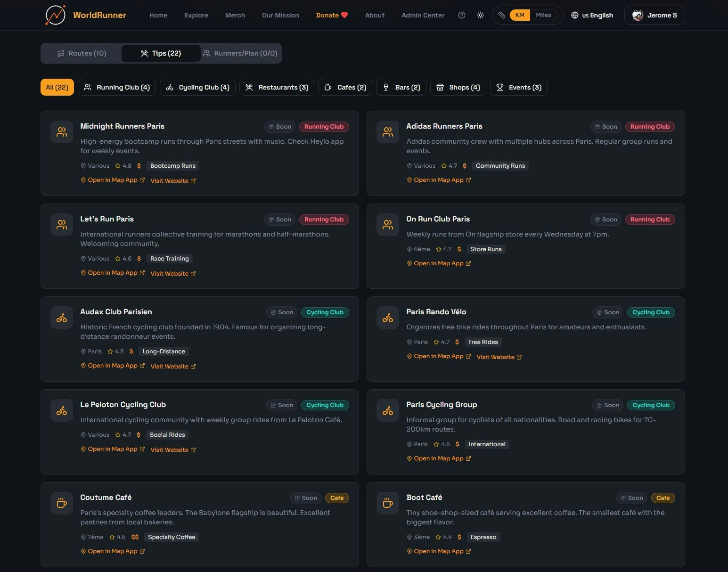Click Paris Rando Vélo bike icon
728x572 pixels.
point(388,318)
